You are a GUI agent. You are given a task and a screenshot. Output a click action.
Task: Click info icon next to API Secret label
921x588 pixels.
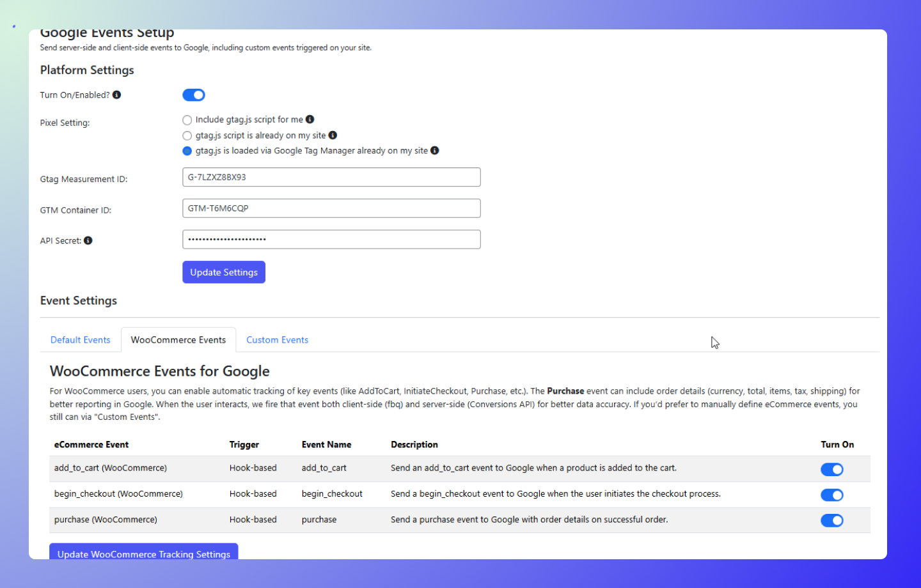pos(88,240)
